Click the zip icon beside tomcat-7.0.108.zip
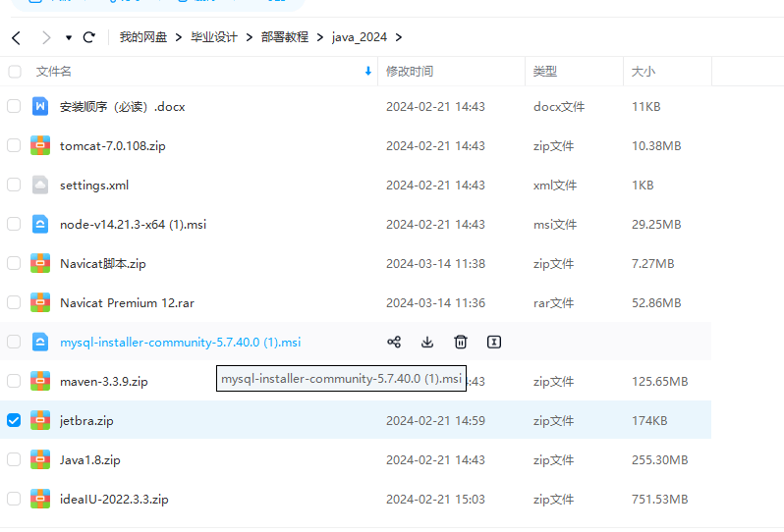Screen dimensions: 784x532 tap(40, 145)
